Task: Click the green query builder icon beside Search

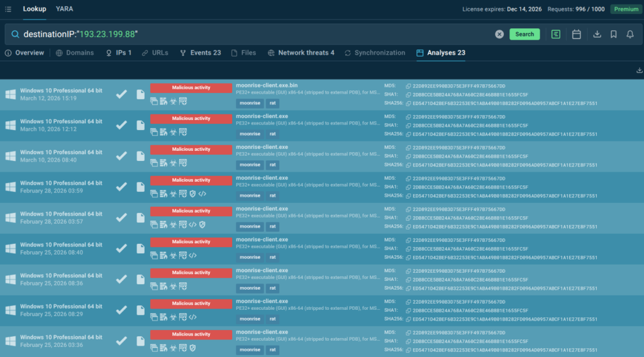Action: pyautogui.click(x=556, y=35)
